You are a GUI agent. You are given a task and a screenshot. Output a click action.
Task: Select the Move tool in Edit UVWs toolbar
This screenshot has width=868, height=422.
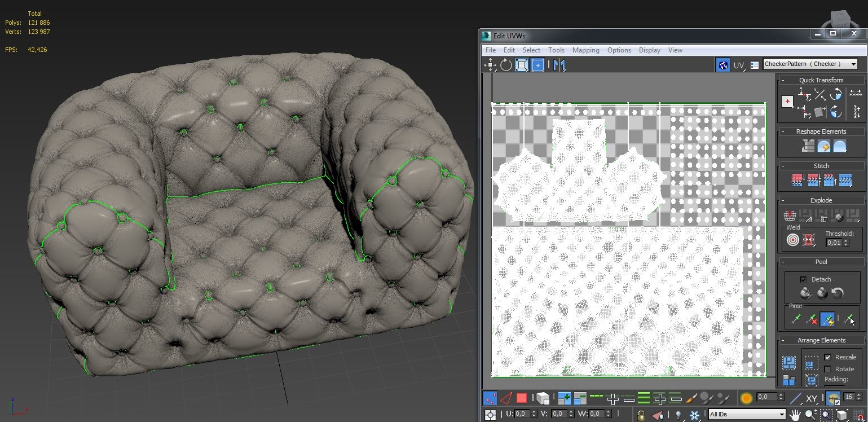click(490, 65)
